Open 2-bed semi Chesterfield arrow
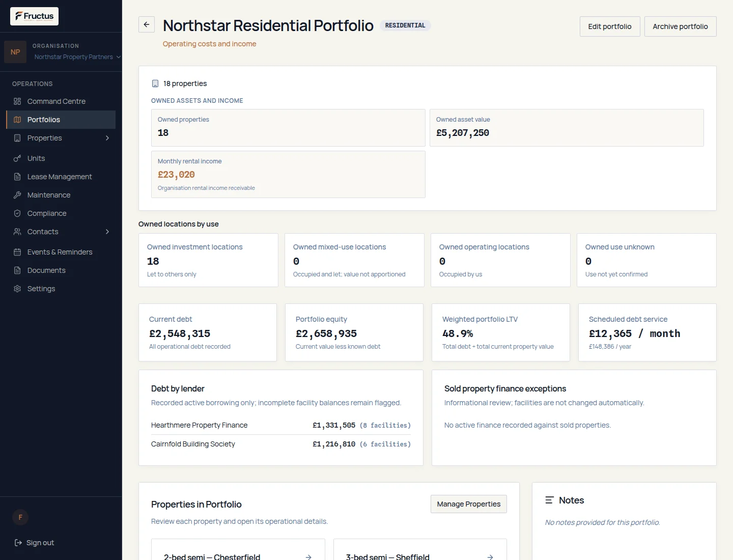This screenshot has width=733, height=560. [308, 557]
